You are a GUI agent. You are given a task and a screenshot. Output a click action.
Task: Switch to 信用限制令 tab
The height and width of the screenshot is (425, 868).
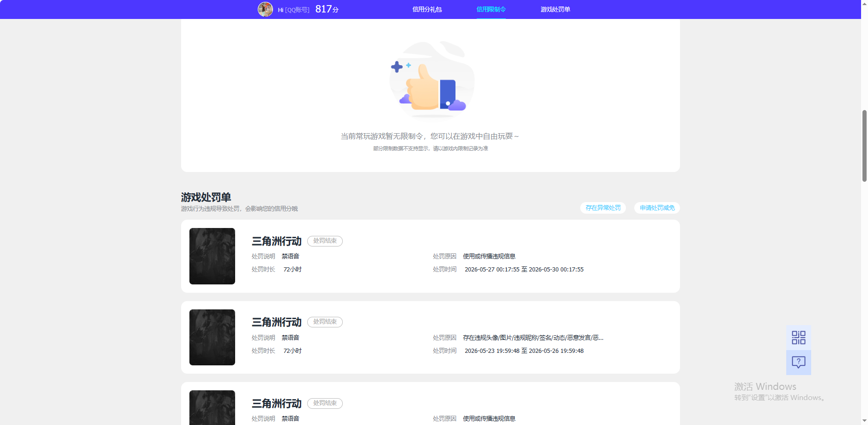491,9
